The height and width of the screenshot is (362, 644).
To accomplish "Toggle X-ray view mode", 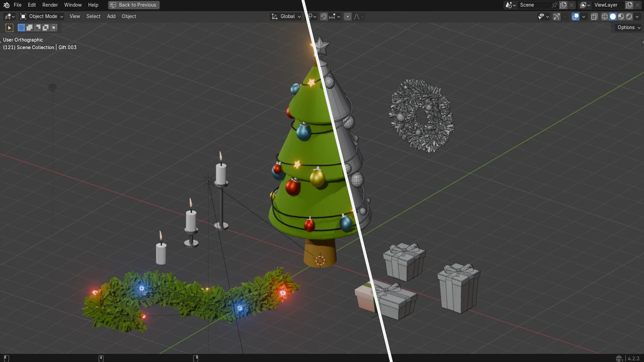I will [594, 16].
